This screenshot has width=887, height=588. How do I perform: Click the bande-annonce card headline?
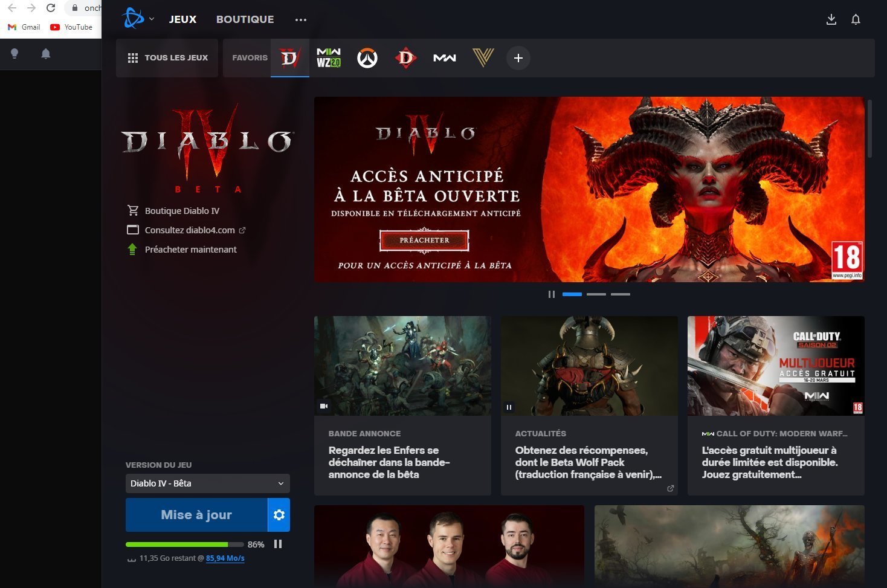pyautogui.click(x=389, y=462)
